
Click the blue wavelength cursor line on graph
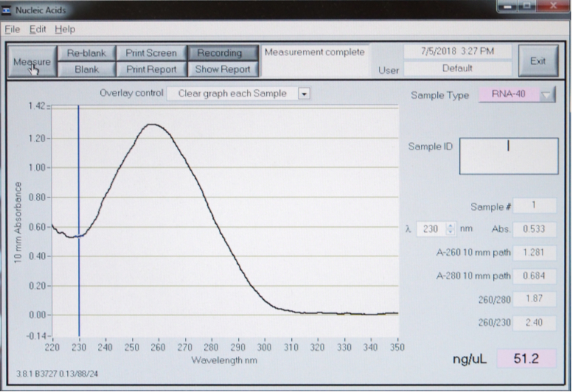tap(79, 221)
